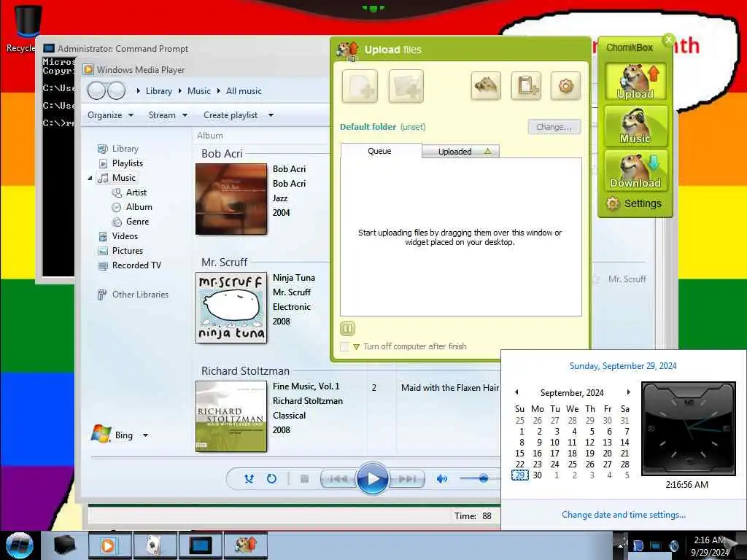
Task: Click Music in the breadcrumb path
Action: pyautogui.click(x=198, y=91)
